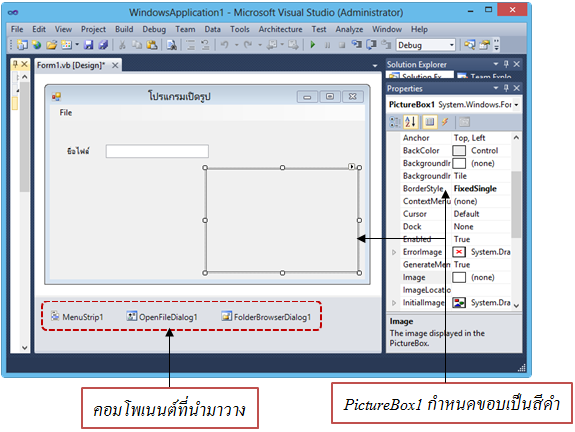Select the OpenFileDialog1 component in the tray

(162, 317)
